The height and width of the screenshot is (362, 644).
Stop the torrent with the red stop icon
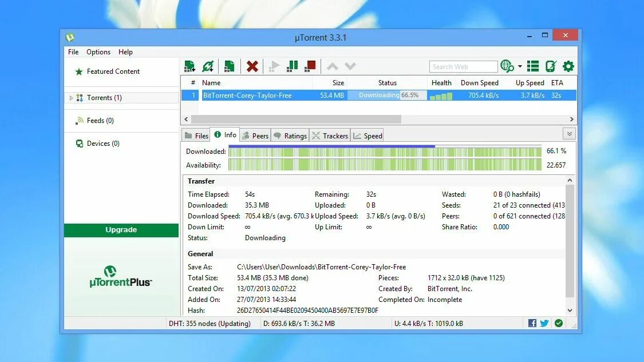310,66
